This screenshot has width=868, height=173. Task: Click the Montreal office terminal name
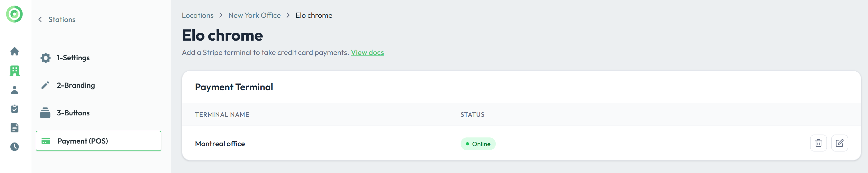tap(220, 144)
